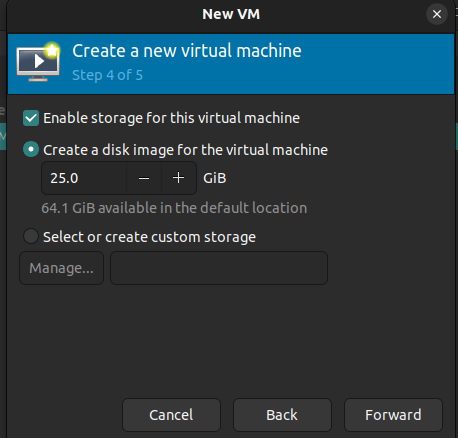Click the New VM title bar text
Viewport: 458px width, 438px height.
(x=231, y=14)
